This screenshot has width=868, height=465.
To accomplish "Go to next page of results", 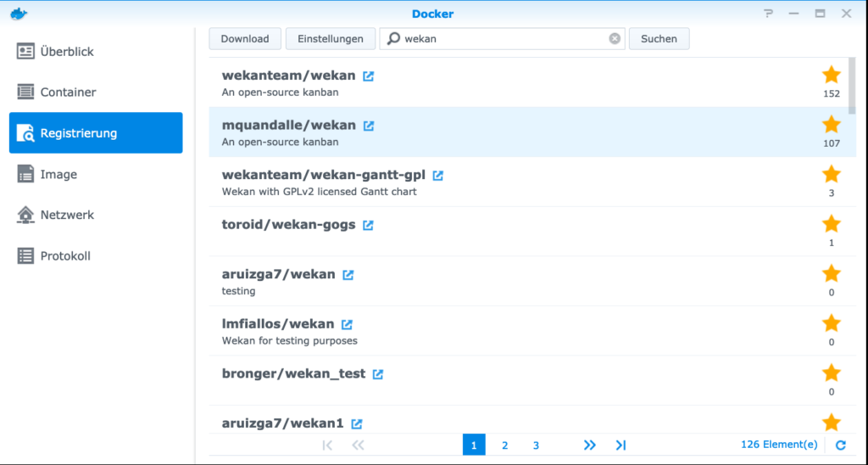I will click(590, 445).
